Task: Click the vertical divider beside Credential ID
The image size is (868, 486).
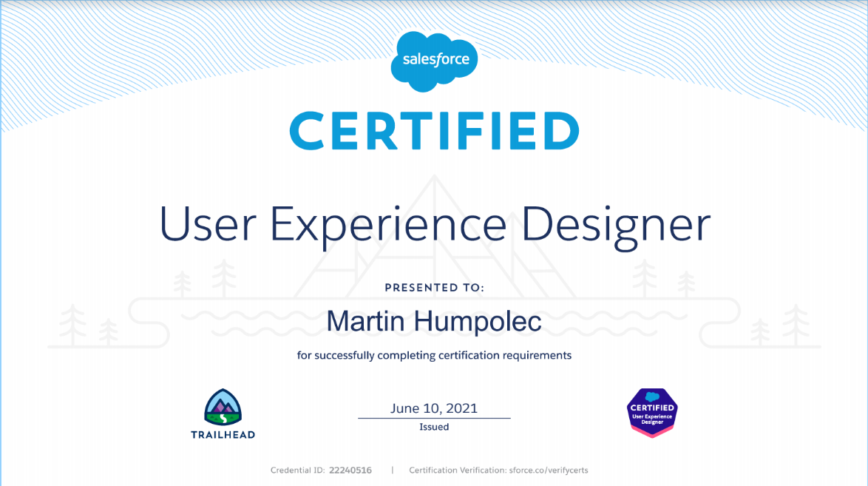Action: (393, 470)
